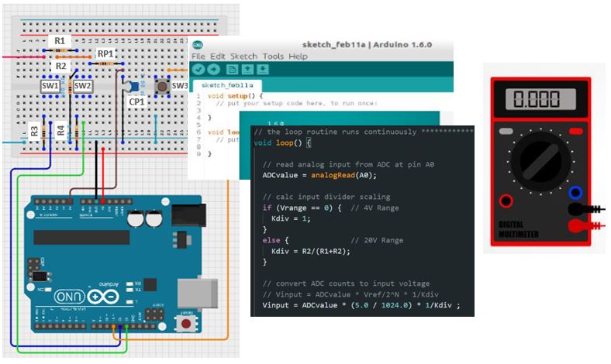Click 'void setup() {' on line 1
The width and height of the screenshot is (611, 364).
tap(235, 96)
